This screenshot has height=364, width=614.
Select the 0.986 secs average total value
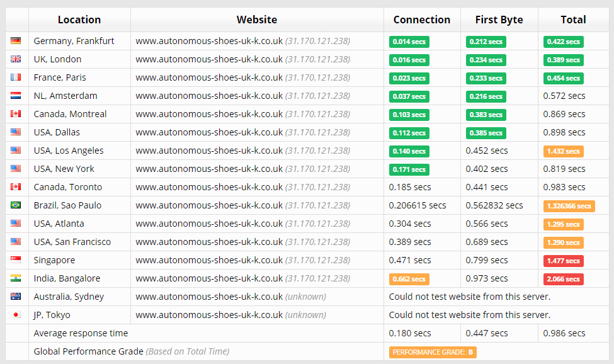pyautogui.click(x=564, y=334)
